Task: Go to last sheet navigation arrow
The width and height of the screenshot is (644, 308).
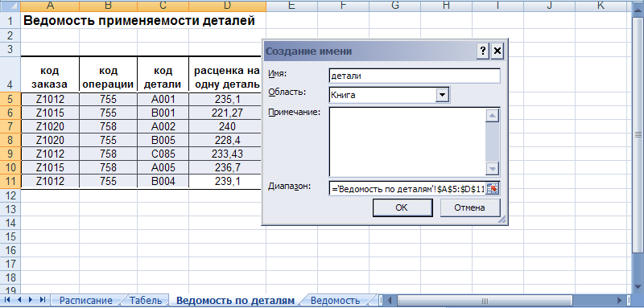Action: click(x=42, y=300)
